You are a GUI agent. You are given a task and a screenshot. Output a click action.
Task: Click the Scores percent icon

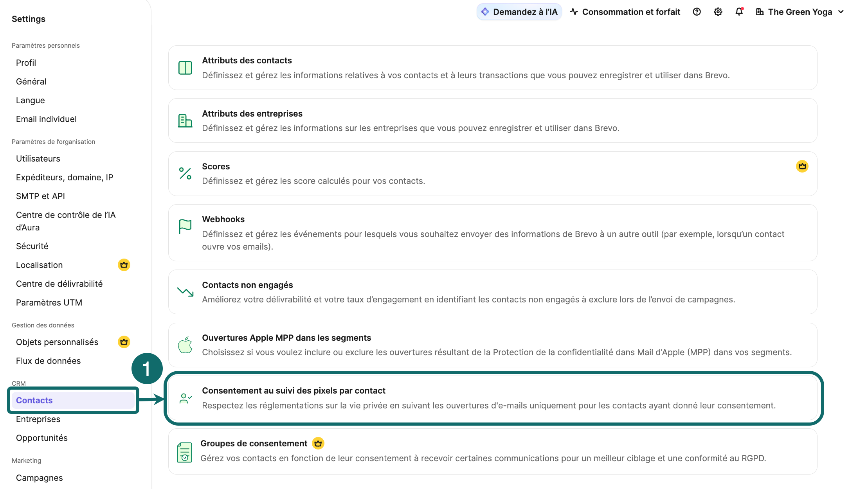[x=185, y=173]
